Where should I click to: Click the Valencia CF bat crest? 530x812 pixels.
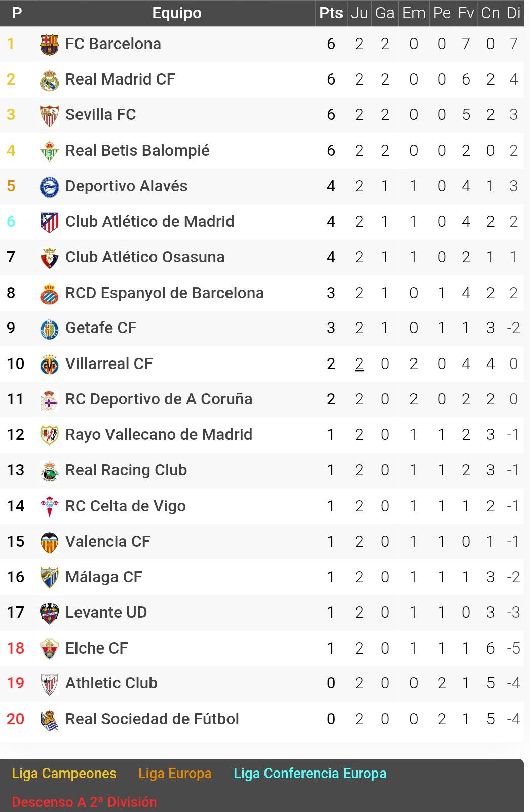coord(49,542)
